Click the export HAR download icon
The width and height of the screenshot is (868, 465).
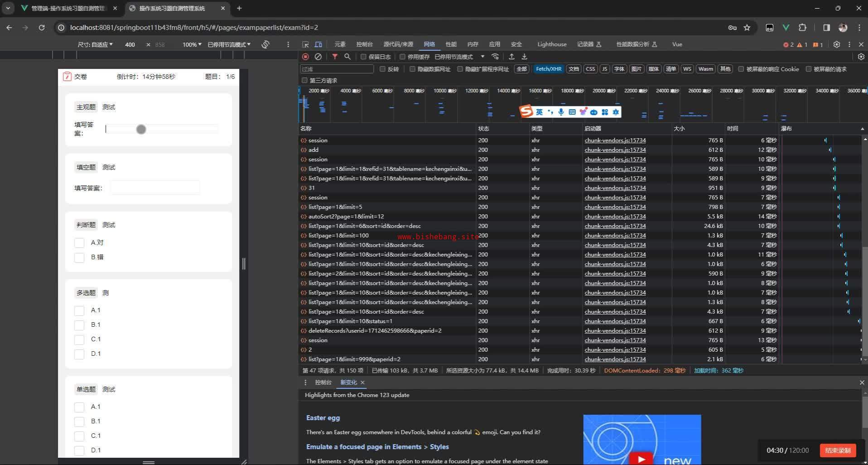524,57
